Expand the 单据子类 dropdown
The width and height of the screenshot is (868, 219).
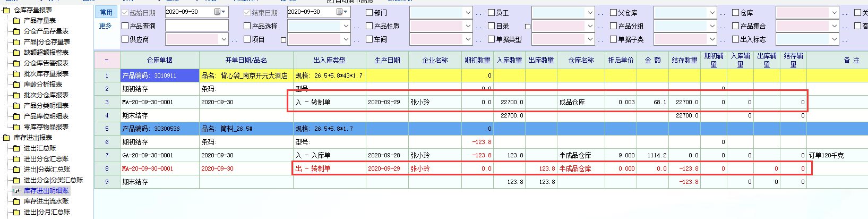(x=712, y=39)
